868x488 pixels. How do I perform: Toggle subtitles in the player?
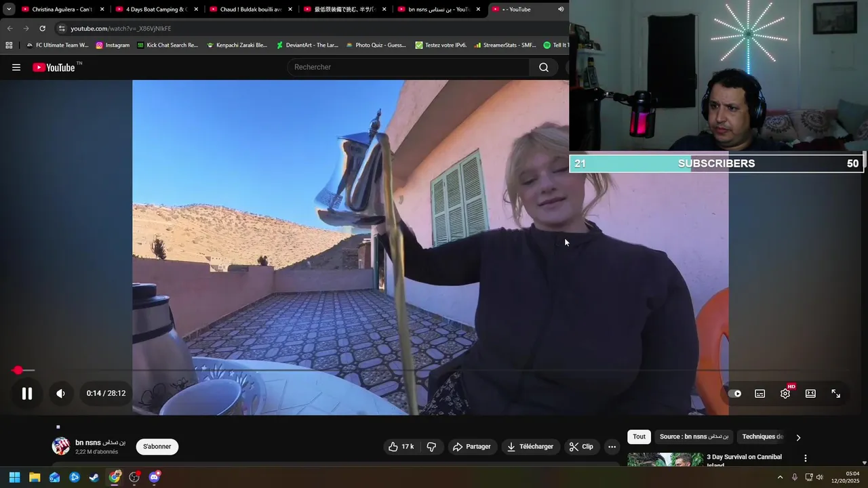pos(760,393)
